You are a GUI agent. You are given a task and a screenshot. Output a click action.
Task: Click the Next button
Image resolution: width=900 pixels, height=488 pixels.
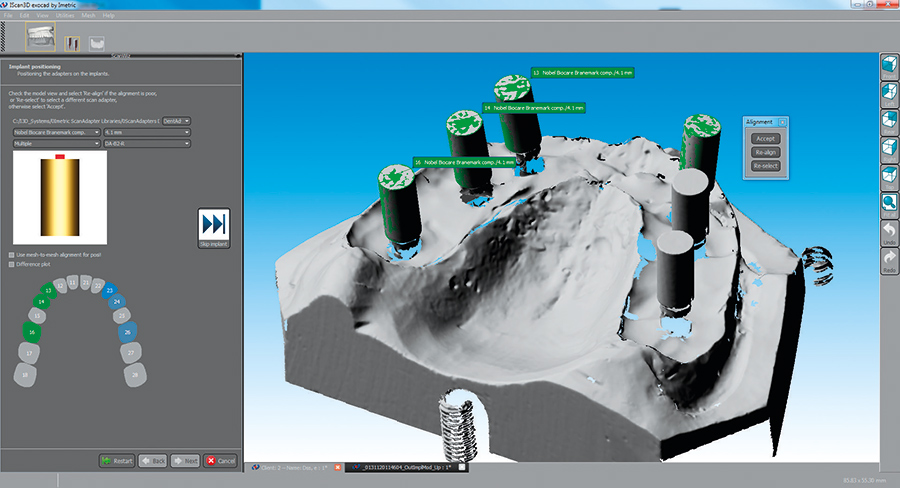(185, 460)
